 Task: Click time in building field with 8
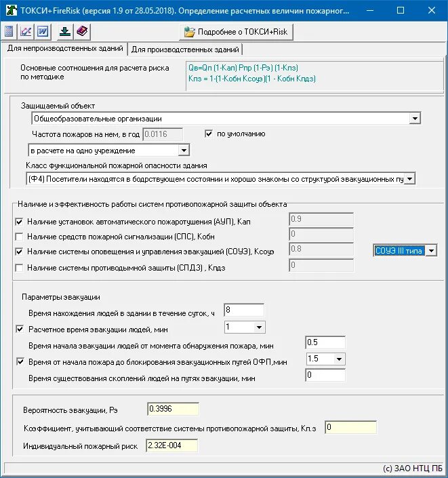(244, 310)
